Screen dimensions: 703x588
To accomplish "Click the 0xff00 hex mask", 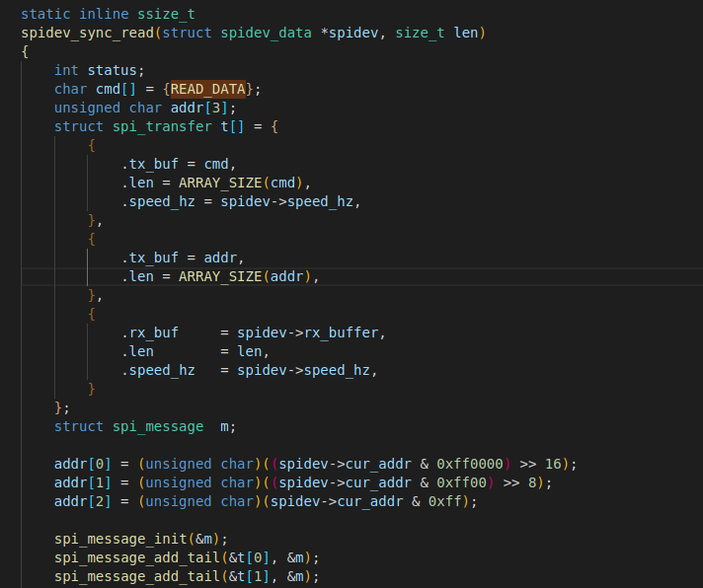I will (x=462, y=482).
